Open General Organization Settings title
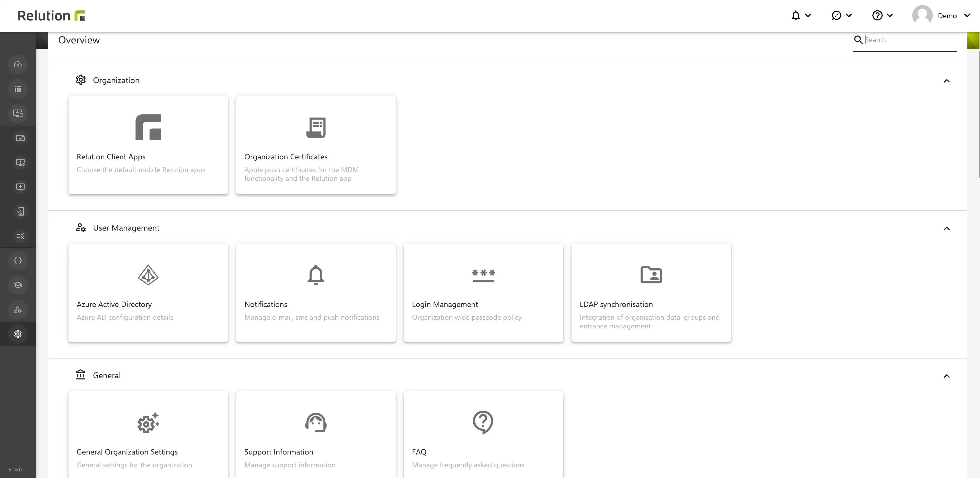980x478 pixels. tap(127, 452)
